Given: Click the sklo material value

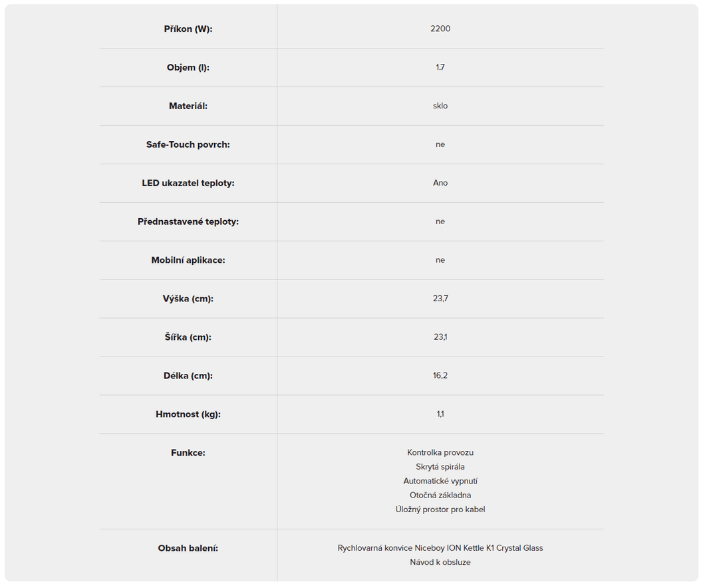Looking at the screenshot, I should pyautogui.click(x=440, y=106).
